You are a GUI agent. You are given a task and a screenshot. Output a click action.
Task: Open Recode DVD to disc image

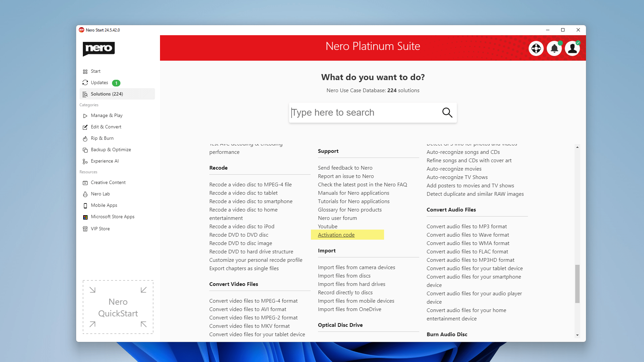click(x=240, y=243)
